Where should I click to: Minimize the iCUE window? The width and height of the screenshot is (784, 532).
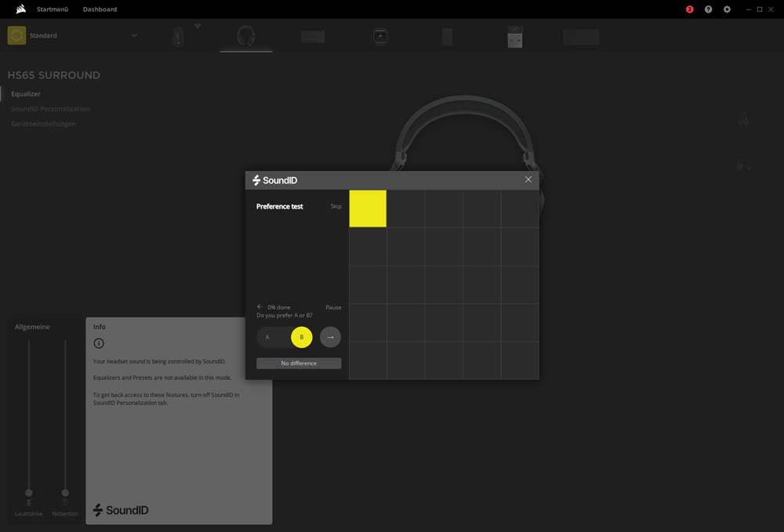click(749, 9)
